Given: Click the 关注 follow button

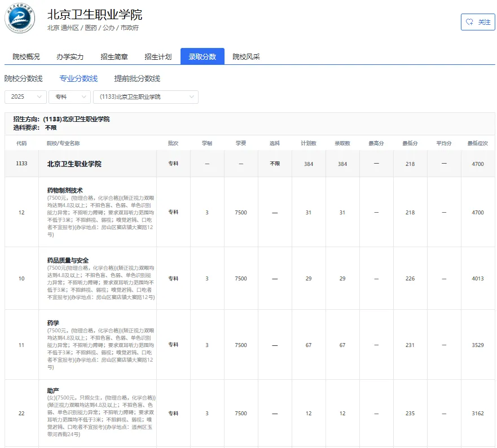Looking at the screenshot, I should pos(478,22).
